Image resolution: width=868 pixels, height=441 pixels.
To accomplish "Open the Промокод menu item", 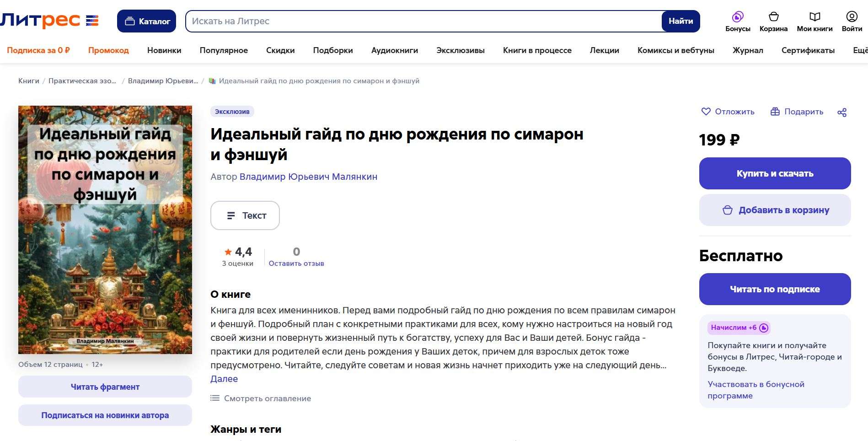I will [x=108, y=50].
